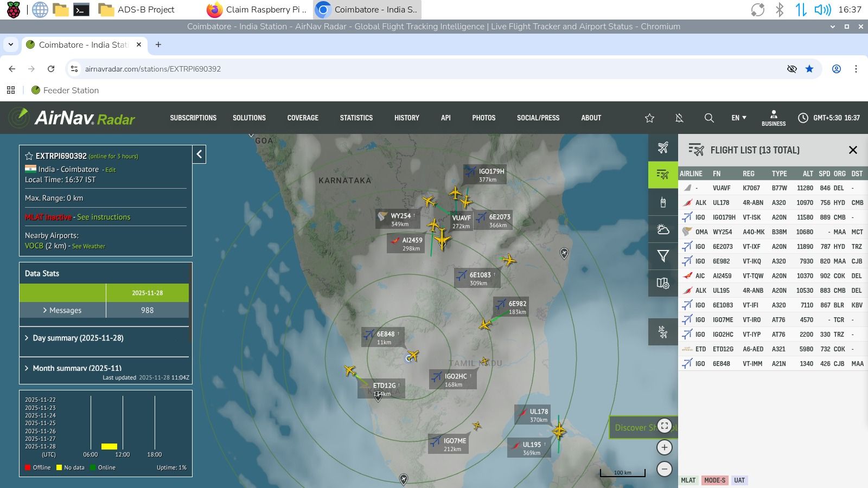Click the VOCB nearby airport link
Screen dimensions: 868x488
[x=34, y=246]
